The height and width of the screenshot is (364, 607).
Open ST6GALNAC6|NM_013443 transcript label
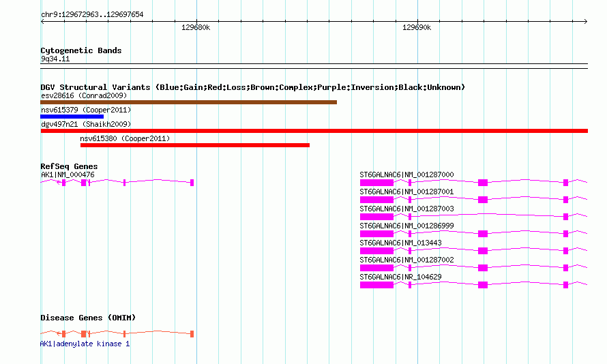[400, 243]
